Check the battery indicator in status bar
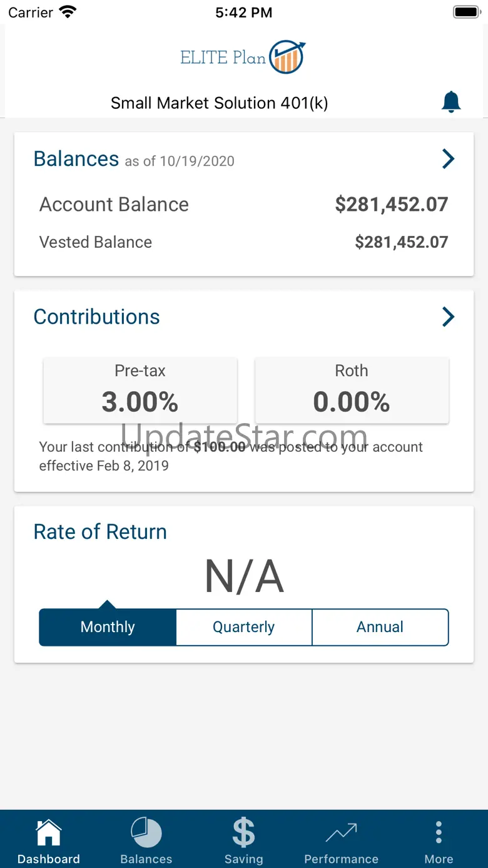 (466, 12)
